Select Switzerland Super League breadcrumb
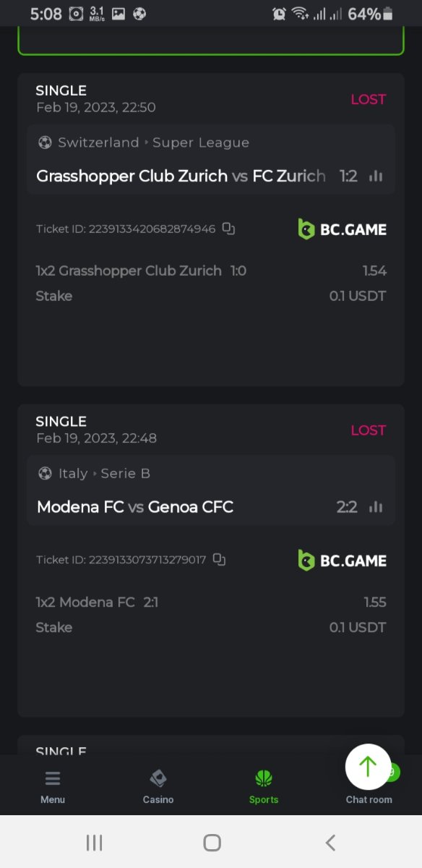This screenshot has height=868, width=422. [144, 142]
